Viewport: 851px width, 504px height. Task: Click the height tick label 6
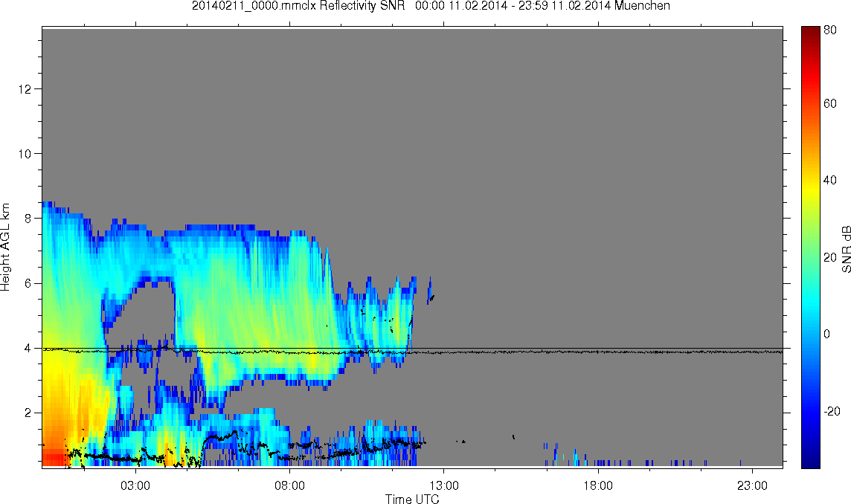point(27,283)
